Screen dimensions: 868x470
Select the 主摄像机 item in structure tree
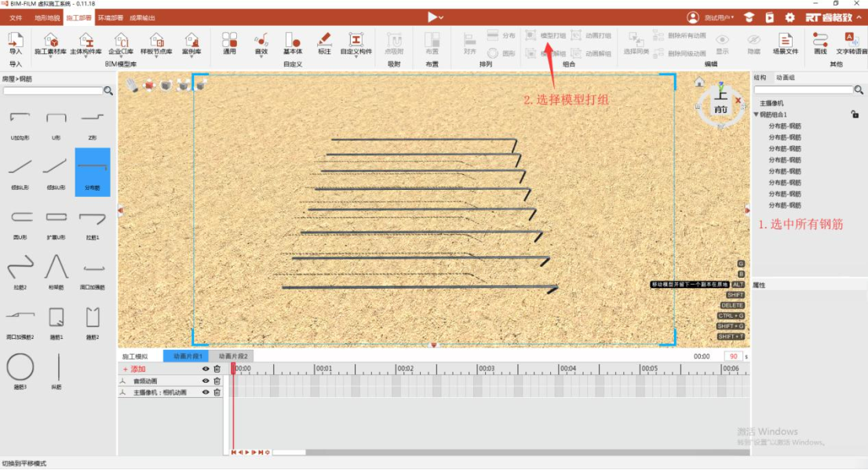[771, 104]
